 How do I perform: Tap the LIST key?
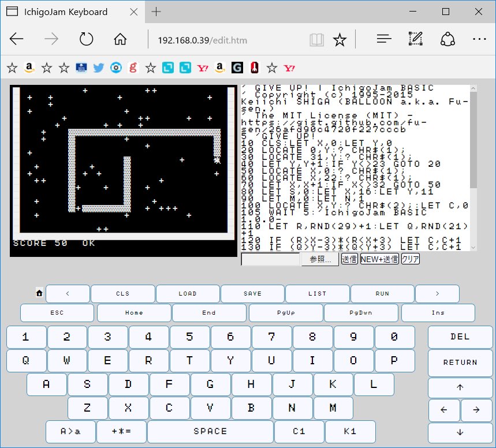(317, 294)
